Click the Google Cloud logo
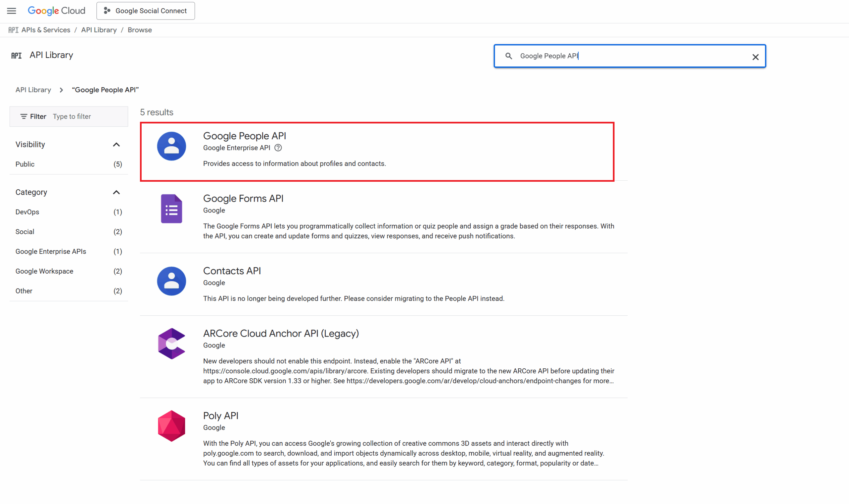This screenshot has height=504, width=849. click(56, 11)
